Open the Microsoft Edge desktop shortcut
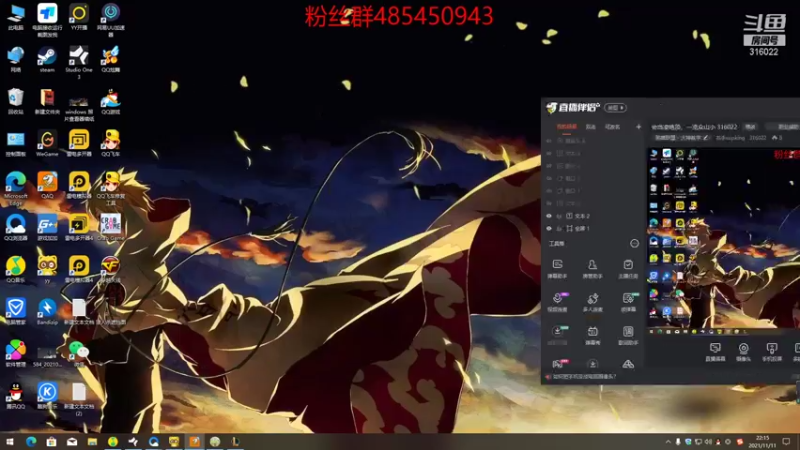Image resolution: width=800 pixels, height=450 pixels. 15,187
